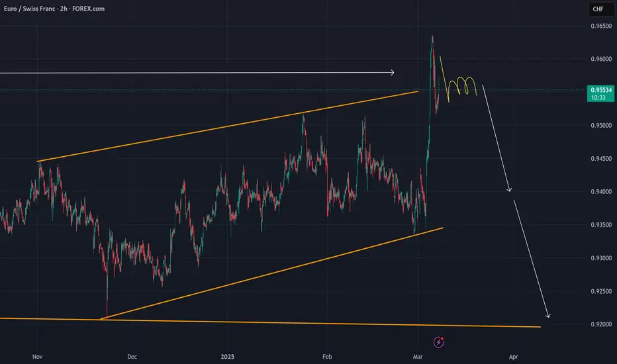Click the 0.92000 price axis label
Screen dimensions: 617x364
click(601, 325)
